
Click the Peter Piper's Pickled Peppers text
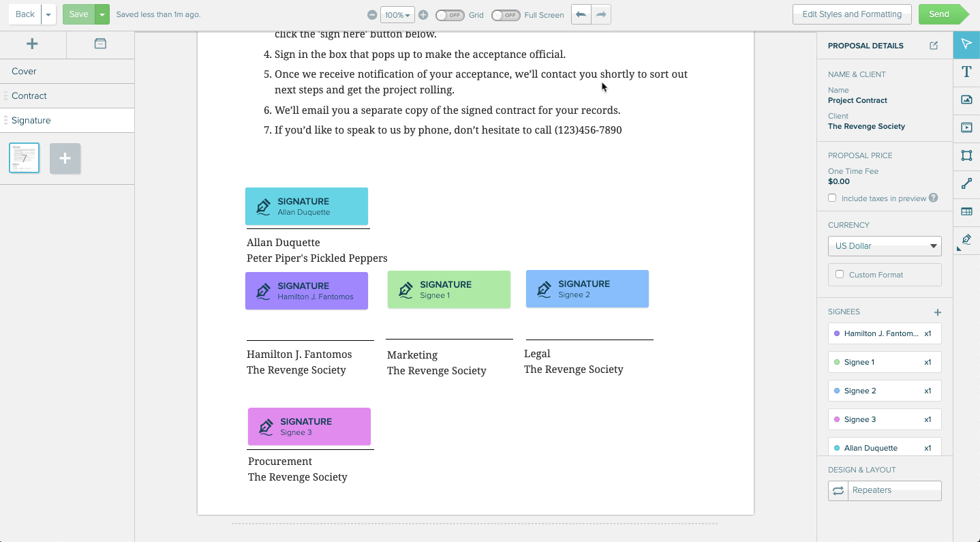pyautogui.click(x=317, y=258)
